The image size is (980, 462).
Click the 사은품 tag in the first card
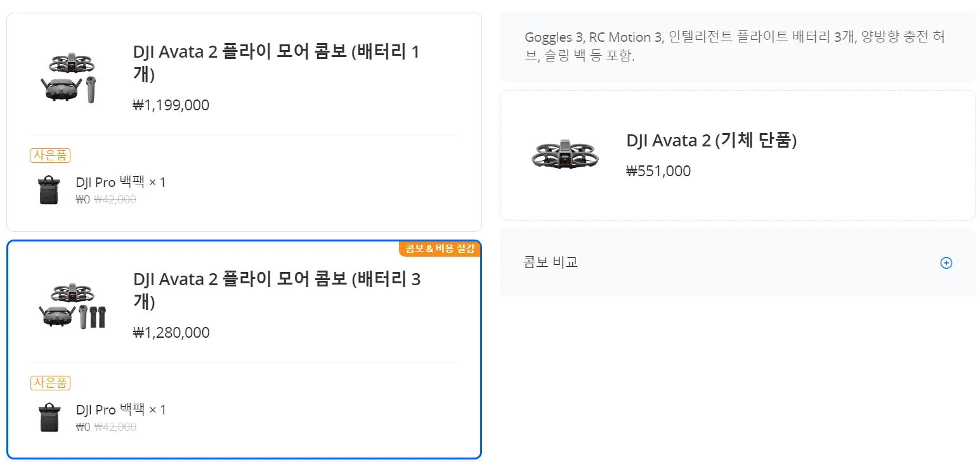point(50,155)
